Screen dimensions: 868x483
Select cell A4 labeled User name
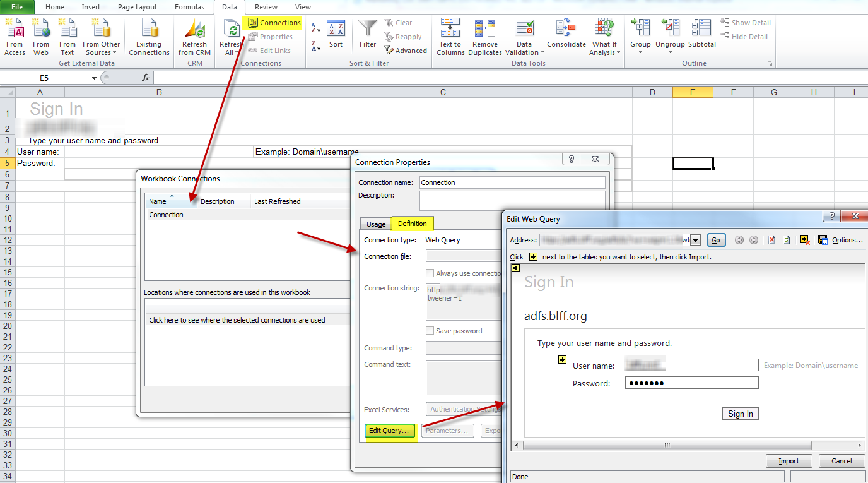pos(40,152)
